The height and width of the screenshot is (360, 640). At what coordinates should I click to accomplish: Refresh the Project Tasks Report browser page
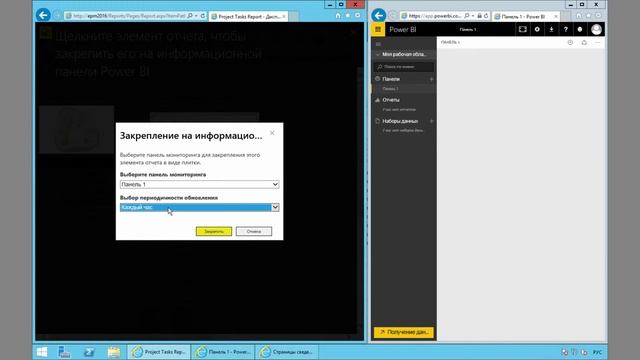click(202, 16)
